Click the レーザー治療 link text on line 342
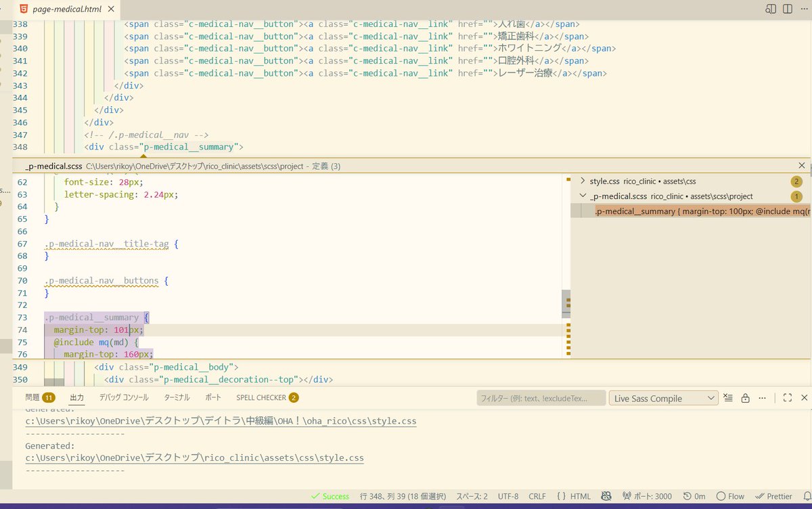 click(526, 73)
